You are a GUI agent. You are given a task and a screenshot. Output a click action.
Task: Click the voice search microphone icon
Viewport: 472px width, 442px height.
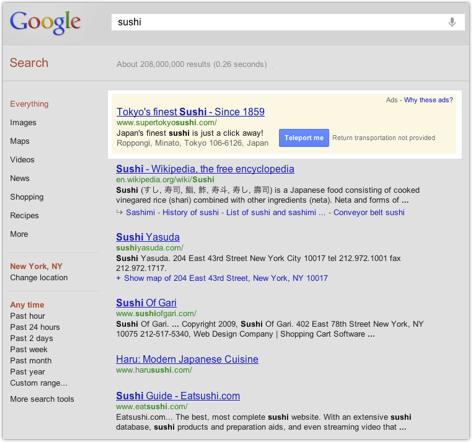(x=452, y=22)
